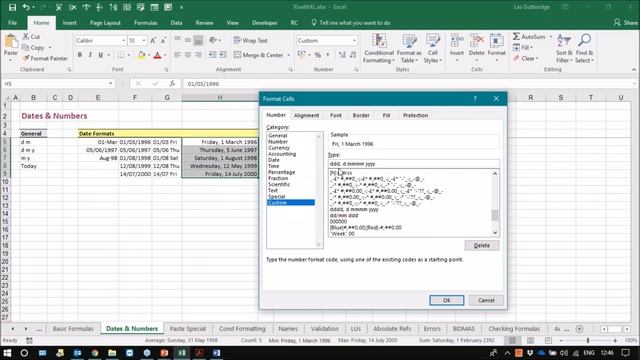The height and width of the screenshot is (360, 640).
Task: Switch to the Page Layout ribbon tab
Action: [105, 23]
